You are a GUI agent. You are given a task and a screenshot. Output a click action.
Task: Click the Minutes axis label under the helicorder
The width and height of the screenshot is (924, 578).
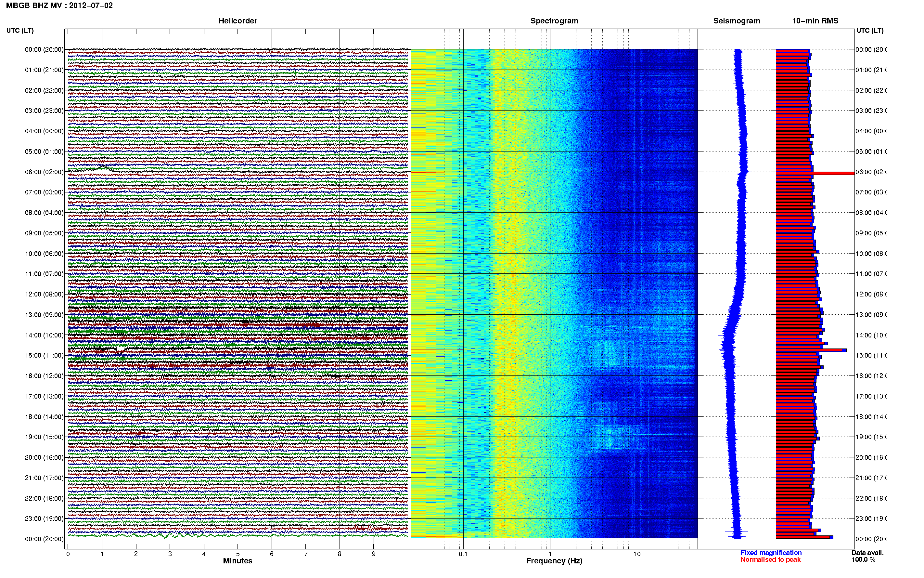237,561
